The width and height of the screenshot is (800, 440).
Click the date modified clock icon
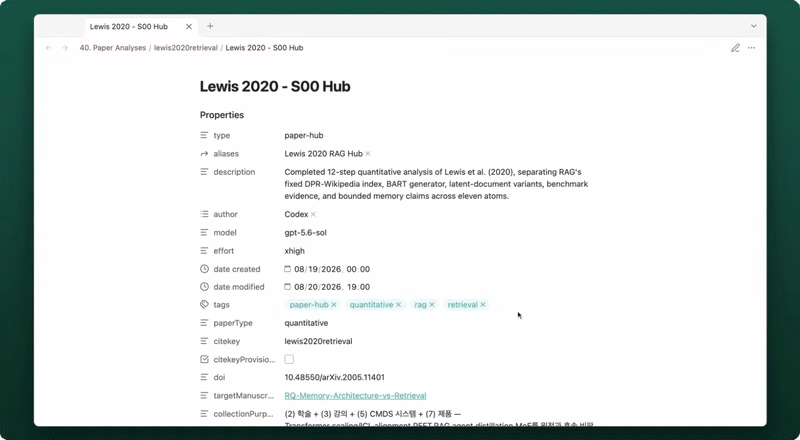[x=204, y=287]
